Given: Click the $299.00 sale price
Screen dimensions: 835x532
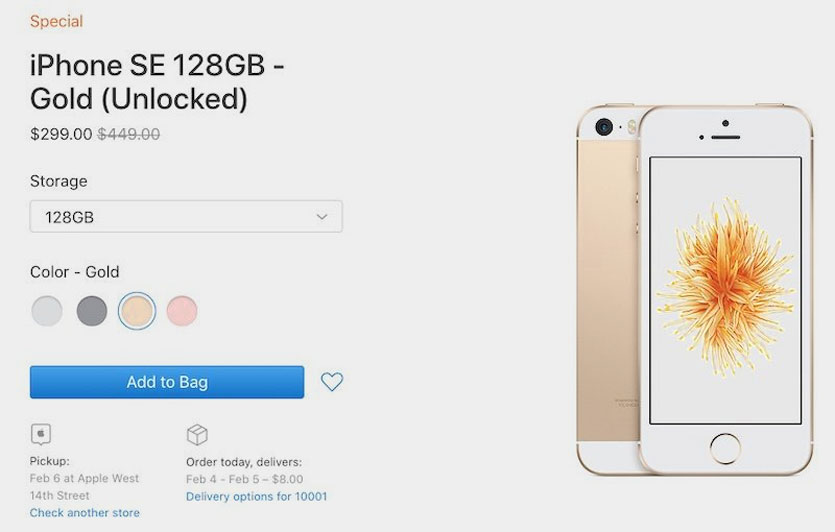Looking at the screenshot, I should tap(61, 134).
